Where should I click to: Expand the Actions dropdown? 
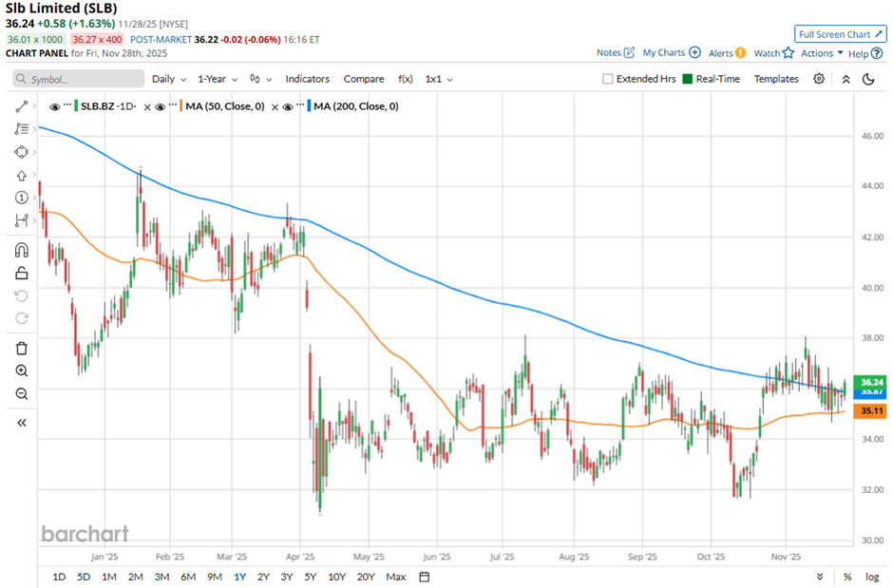point(822,53)
